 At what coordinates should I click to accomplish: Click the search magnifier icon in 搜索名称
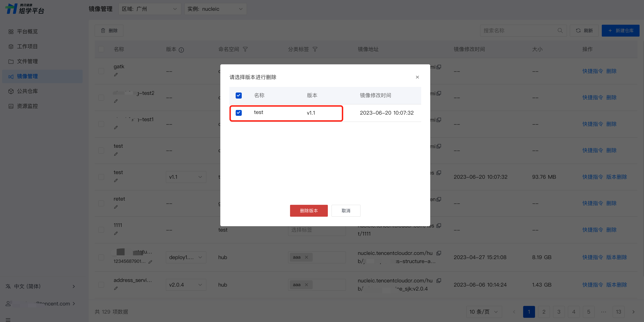pos(560,31)
